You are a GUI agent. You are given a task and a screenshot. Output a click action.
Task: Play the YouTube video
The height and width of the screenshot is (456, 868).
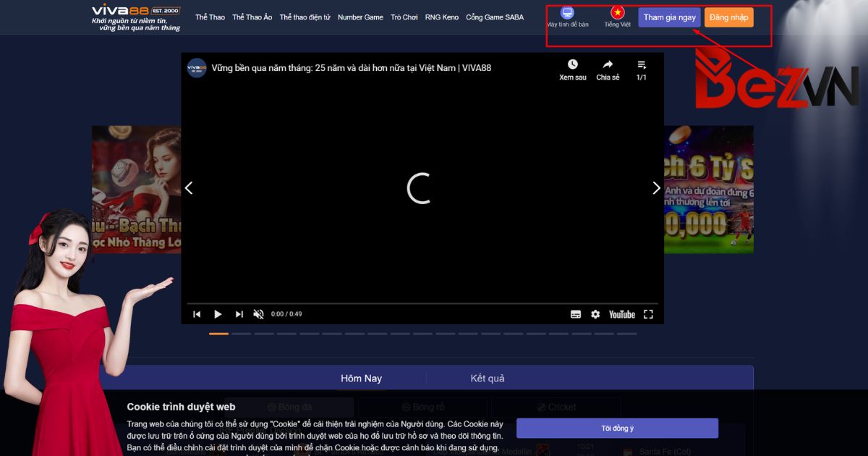coord(218,314)
